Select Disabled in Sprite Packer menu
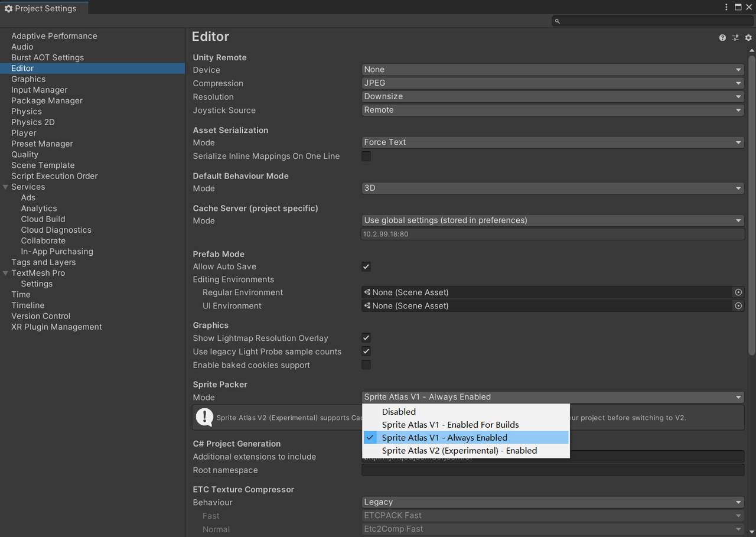Image resolution: width=756 pixels, height=537 pixels. [x=466, y=412]
